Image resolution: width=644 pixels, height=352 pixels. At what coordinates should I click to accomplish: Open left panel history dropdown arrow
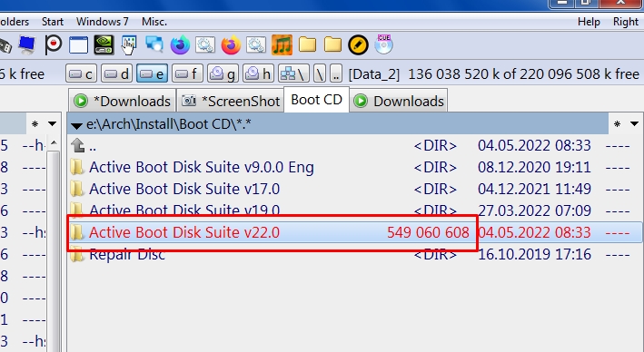pos(52,123)
